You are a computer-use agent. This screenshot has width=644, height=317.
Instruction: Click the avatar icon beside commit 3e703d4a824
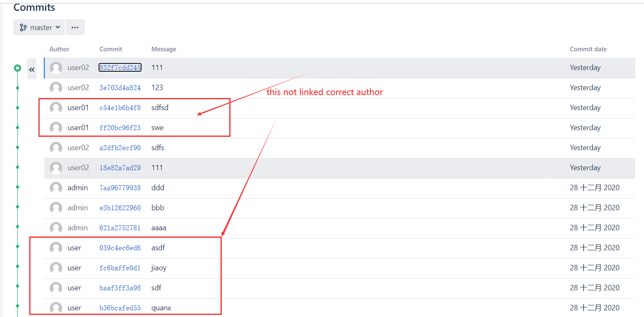pyautogui.click(x=56, y=88)
